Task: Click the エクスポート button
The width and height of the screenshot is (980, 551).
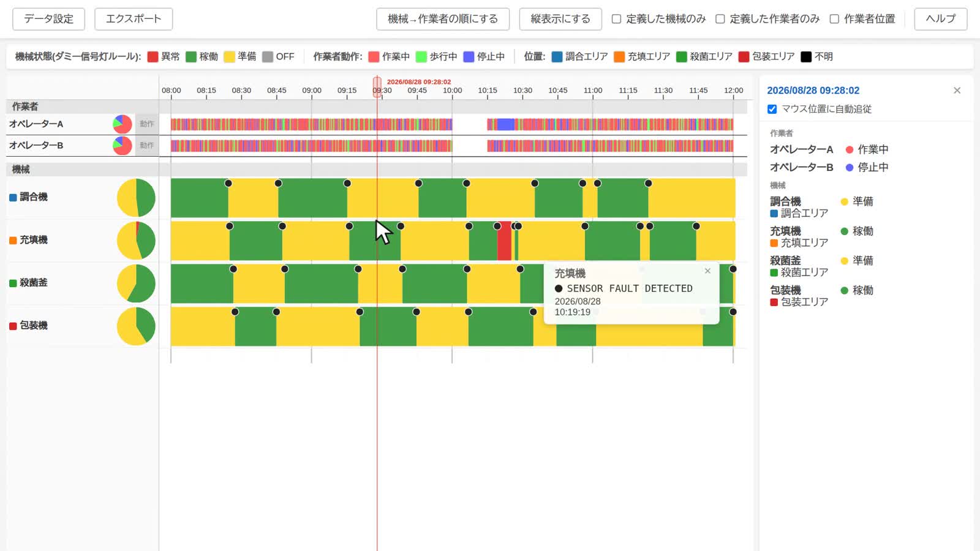Action: (x=134, y=19)
